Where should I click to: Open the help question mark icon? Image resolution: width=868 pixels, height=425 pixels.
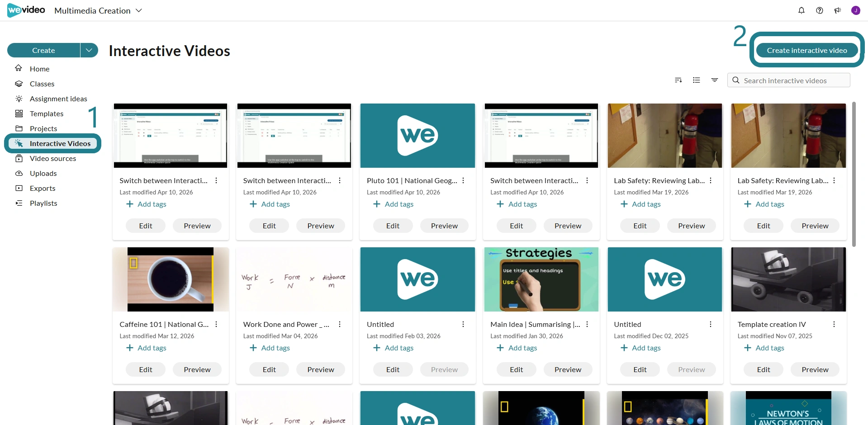(819, 10)
